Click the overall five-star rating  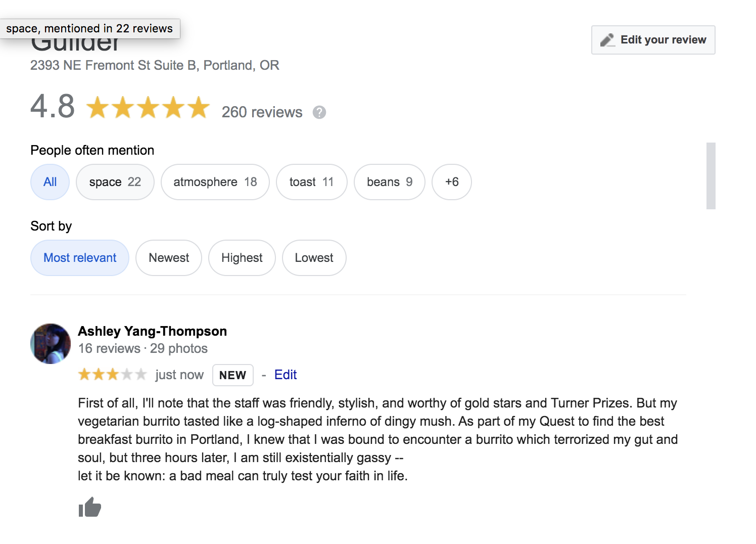click(x=148, y=108)
